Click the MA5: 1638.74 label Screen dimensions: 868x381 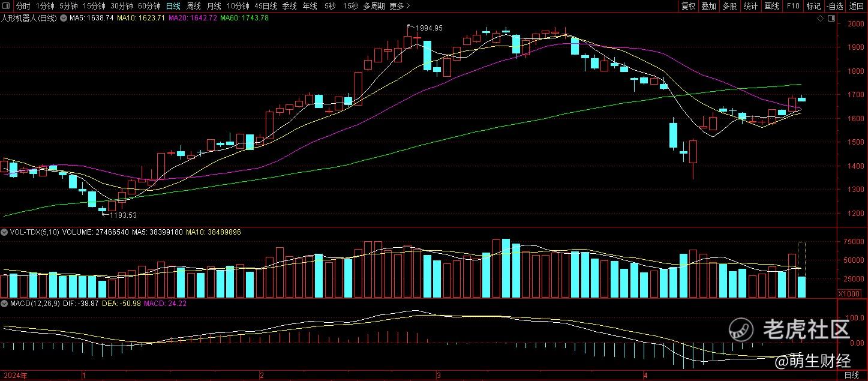(x=92, y=18)
